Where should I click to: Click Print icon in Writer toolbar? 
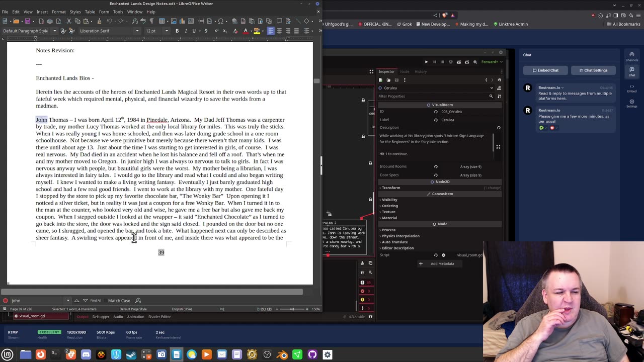tap(50, 21)
